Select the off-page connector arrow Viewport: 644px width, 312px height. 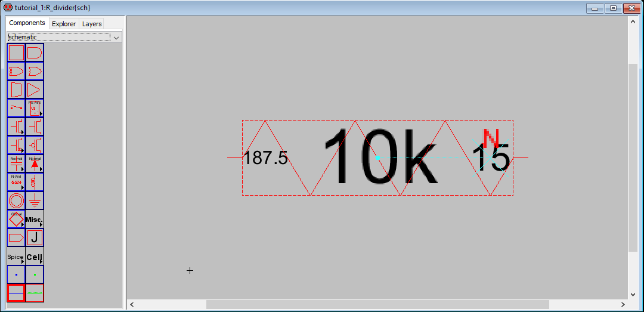(16, 237)
